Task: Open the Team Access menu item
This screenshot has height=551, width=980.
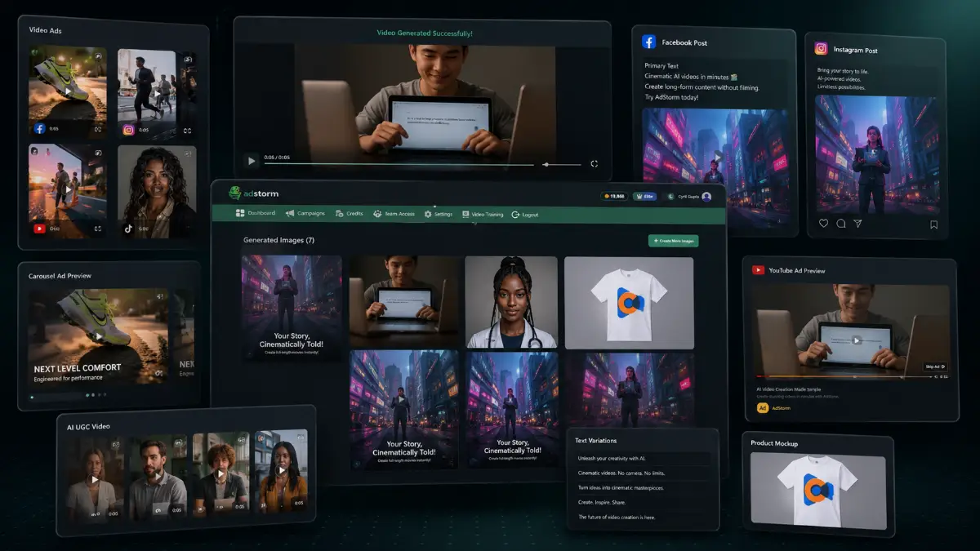Action: pos(394,214)
